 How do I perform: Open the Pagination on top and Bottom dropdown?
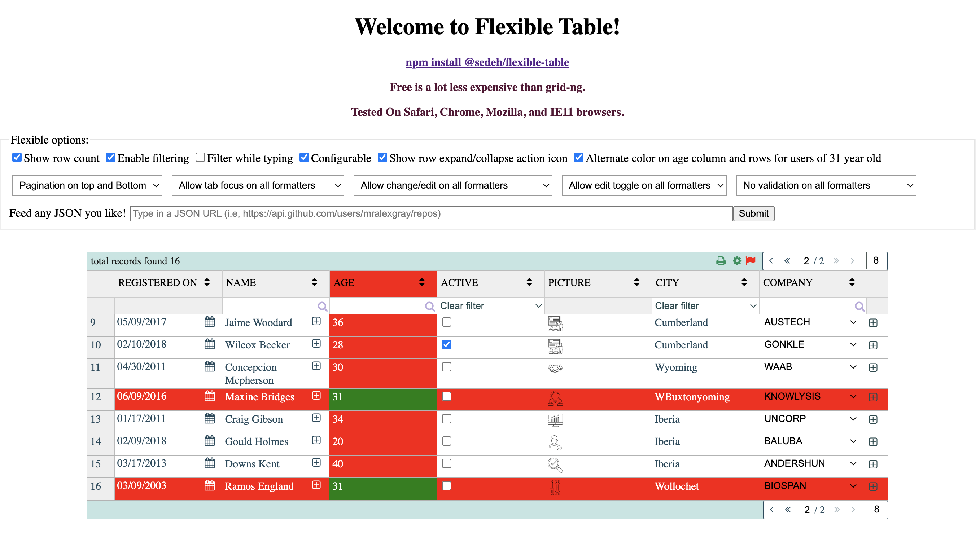point(87,185)
